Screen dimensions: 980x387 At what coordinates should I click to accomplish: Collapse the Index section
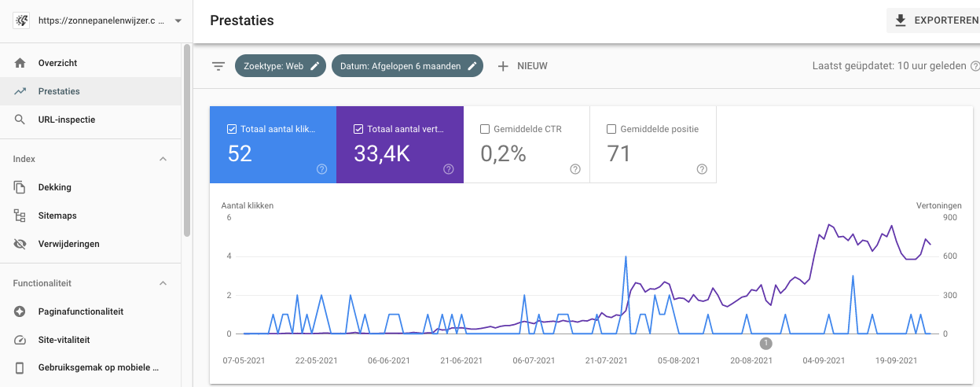[163, 159]
